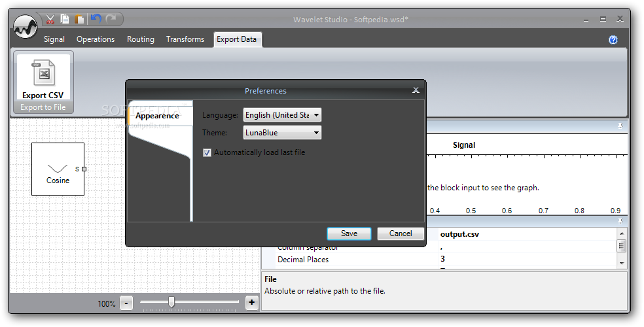This screenshot has height=327, width=644.
Task: Select the Decimal Places property row
Action: point(439,259)
